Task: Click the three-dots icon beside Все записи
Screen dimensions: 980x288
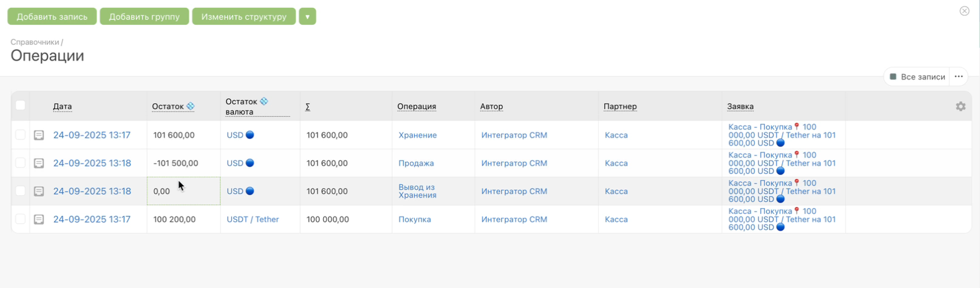Action: 959,76
